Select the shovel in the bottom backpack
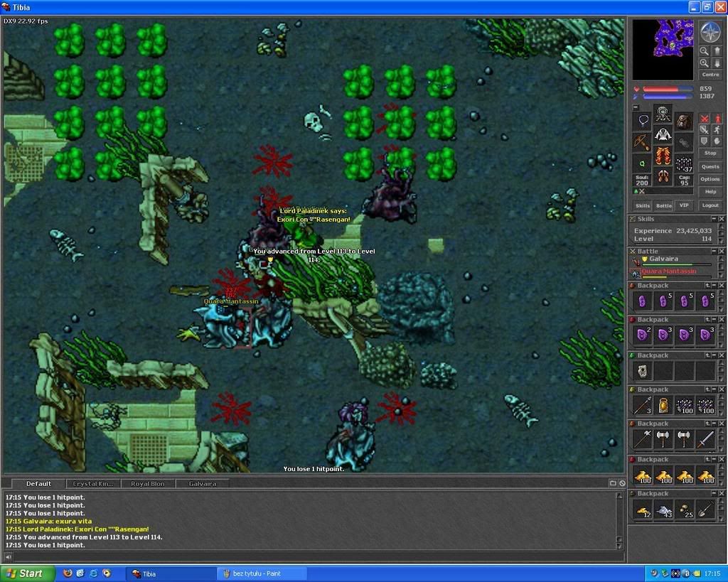The width and height of the screenshot is (728, 582). click(706, 510)
